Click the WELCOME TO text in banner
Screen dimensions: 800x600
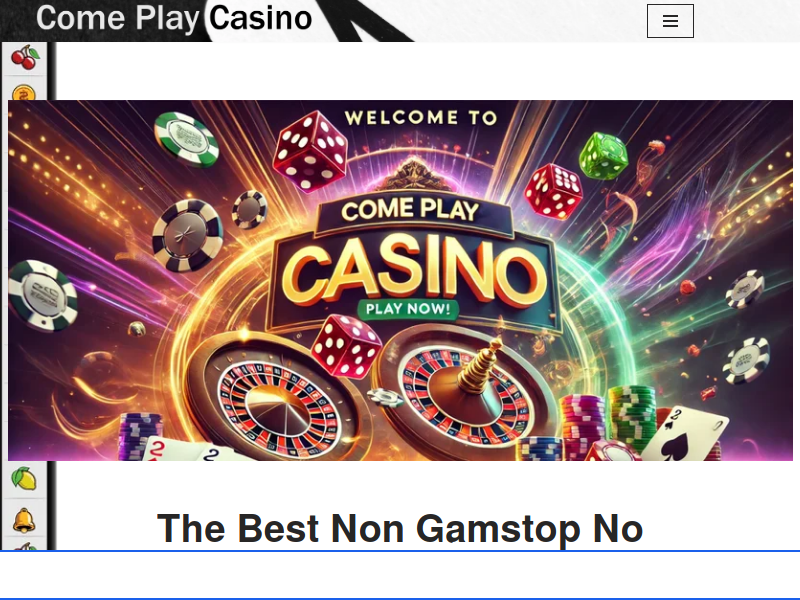click(x=421, y=118)
